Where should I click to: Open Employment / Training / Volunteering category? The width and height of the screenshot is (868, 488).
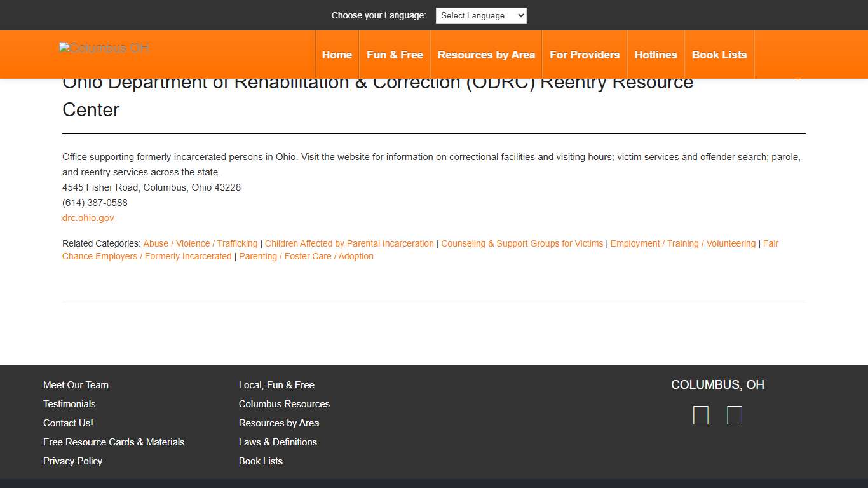click(682, 243)
